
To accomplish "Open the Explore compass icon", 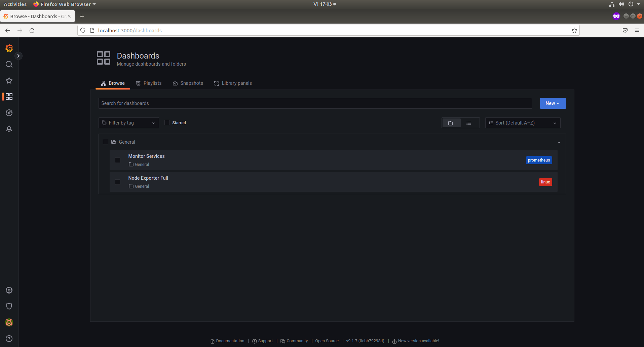I will point(9,113).
